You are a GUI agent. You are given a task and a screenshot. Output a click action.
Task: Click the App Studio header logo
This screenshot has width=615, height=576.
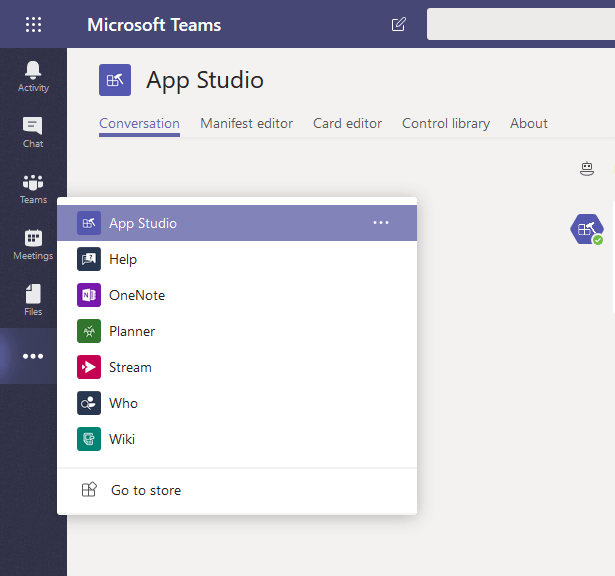coord(115,80)
